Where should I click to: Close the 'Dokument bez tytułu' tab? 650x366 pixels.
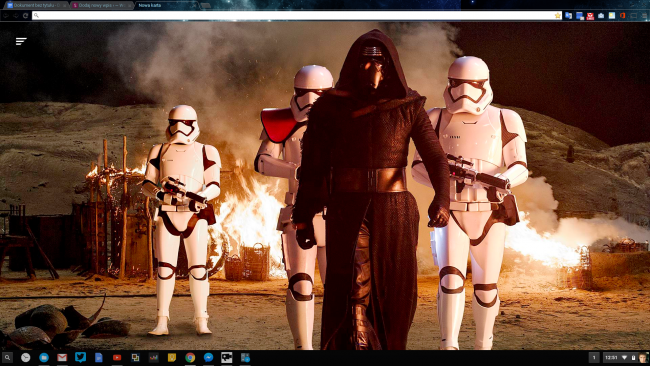point(64,5)
